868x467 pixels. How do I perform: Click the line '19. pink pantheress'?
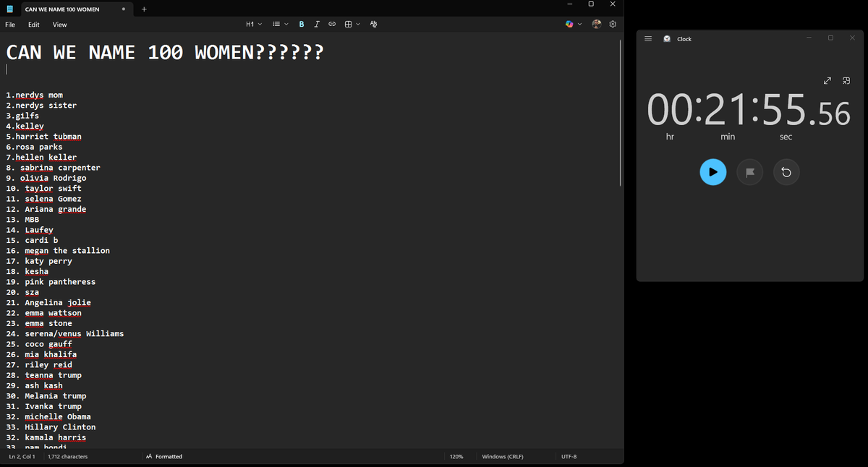coord(51,281)
